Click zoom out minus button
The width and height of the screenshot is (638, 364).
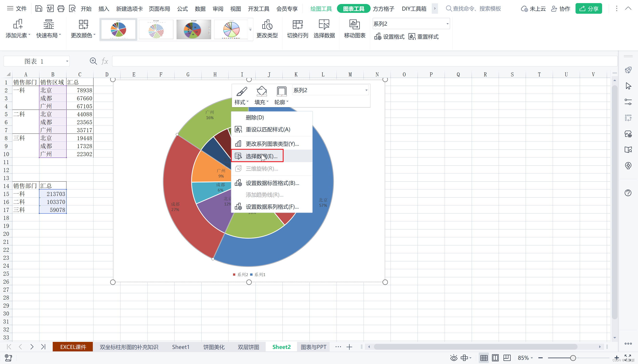coord(541,358)
